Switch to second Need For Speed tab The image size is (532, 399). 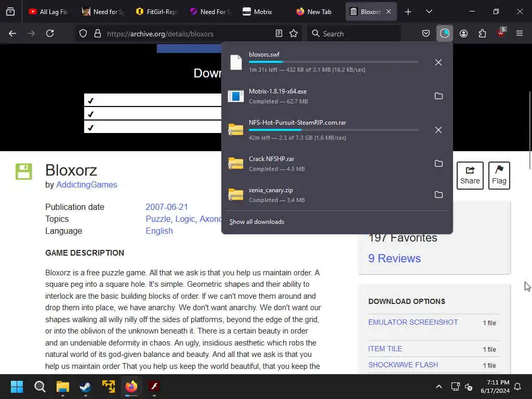tap(210, 12)
